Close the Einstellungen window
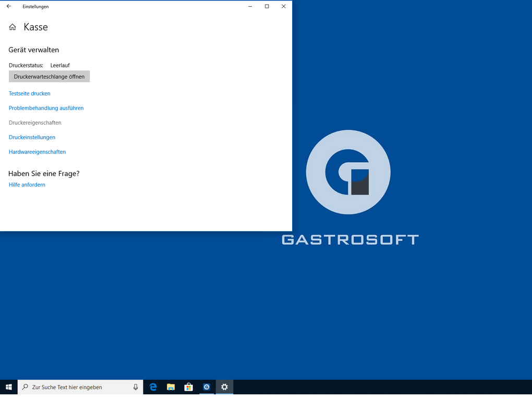Viewport: 532px width, 398px height. click(284, 6)
